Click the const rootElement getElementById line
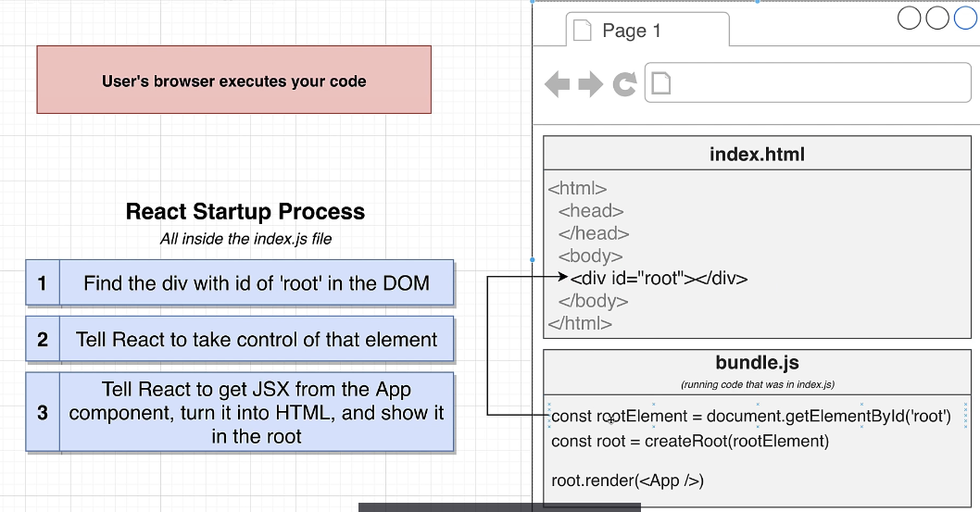 tap(751, 416)
